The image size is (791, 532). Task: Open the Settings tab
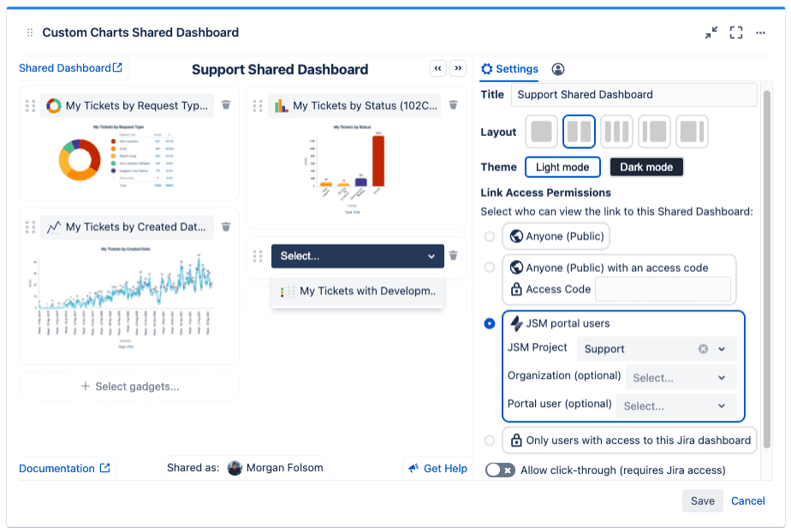[510, 69]
